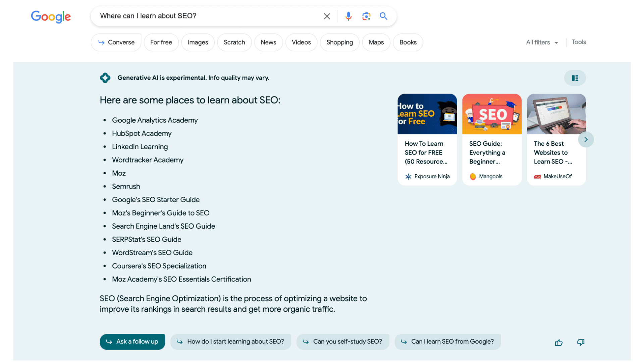This screenshot has height=362, width=644.
Task: Open the Tools options
Action: [x=579, y=42]
